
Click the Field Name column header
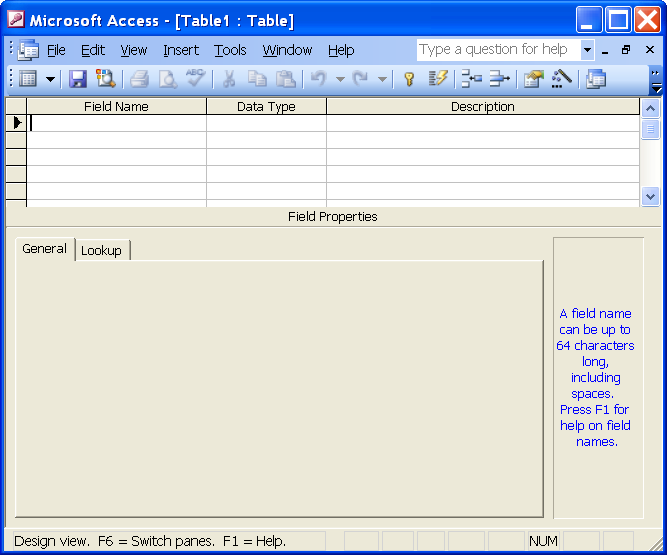[117, 106]
